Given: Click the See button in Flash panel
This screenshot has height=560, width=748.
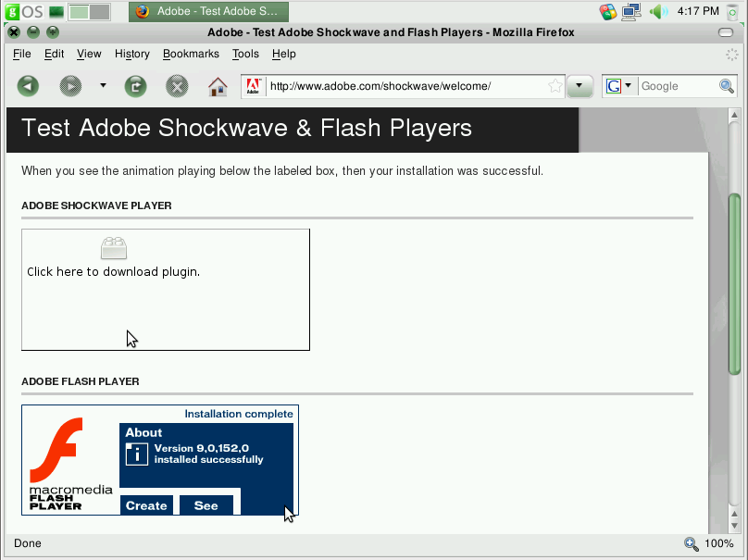Looking at the screenshot, I should point(206,505).
